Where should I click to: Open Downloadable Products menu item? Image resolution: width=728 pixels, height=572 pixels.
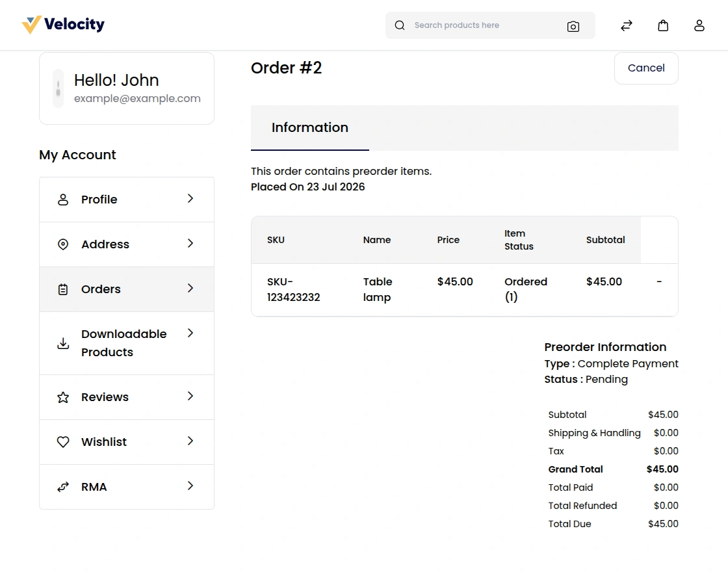coord(127,343)
